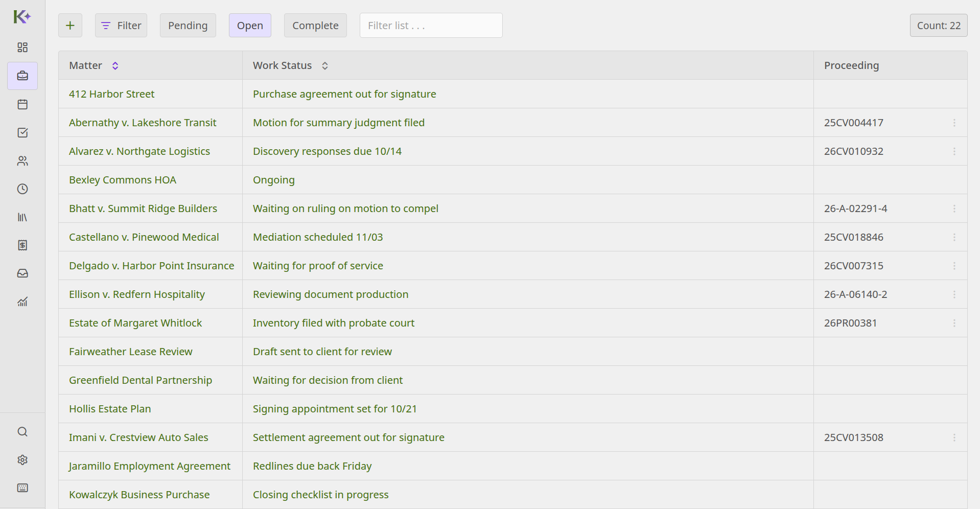Open row menu for proceeding 26-A-06140-2

pos(954,294)
